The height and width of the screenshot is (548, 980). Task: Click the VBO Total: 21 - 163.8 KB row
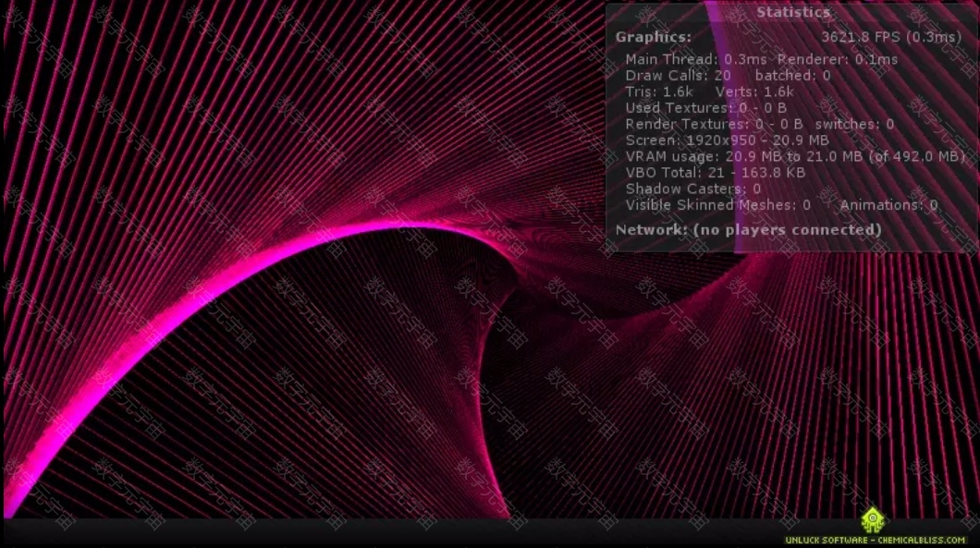click(x=715, y=173)
